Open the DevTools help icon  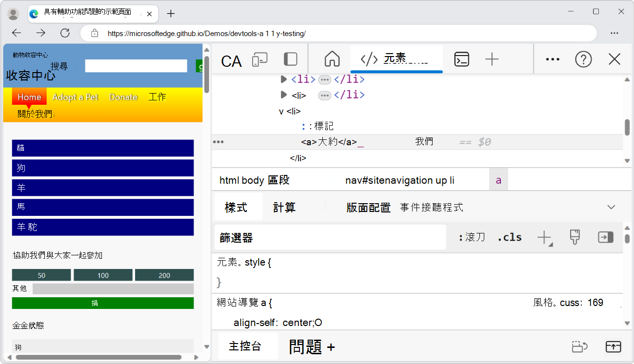point(583,59)
